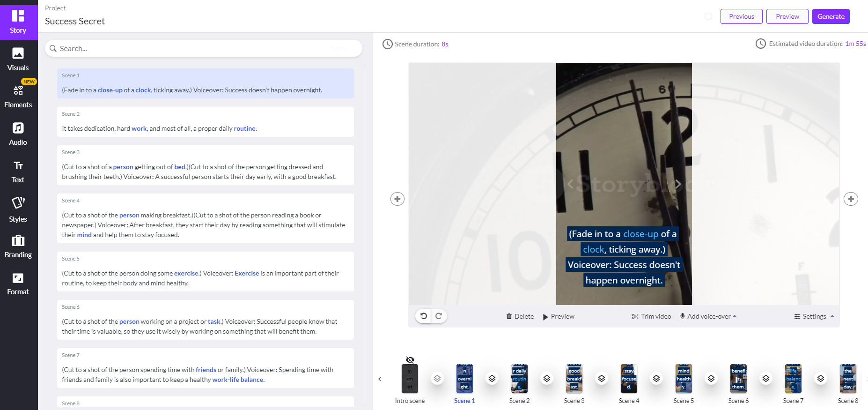The image size is (868, 410).
Task: Click transition icon between Scene 1 and Scene 2
Action: point(492,378)
